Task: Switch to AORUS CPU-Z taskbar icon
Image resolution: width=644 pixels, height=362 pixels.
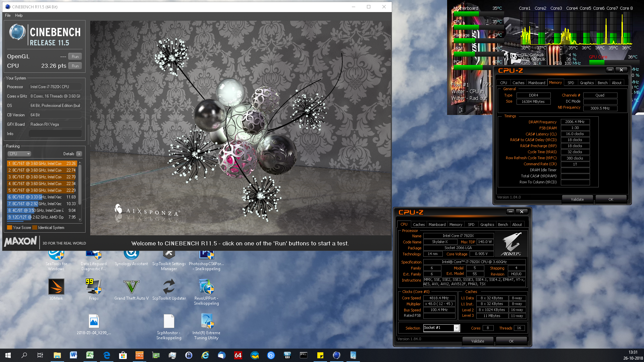Action: (139, 355)
